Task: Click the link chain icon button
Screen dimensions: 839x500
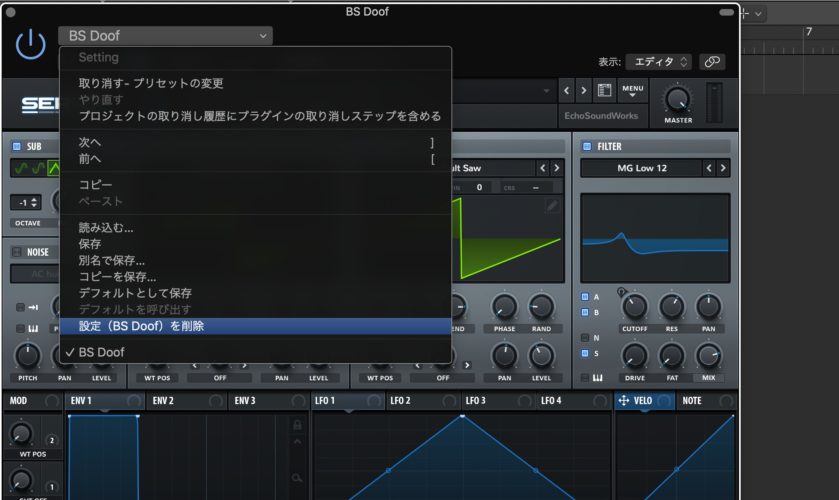Action: (x=712, y=61)
